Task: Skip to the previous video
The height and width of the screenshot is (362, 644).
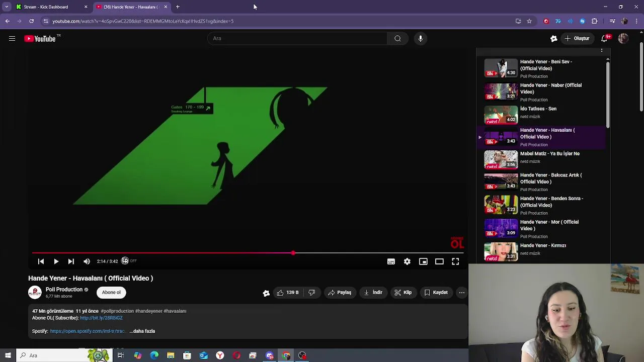Action: pyautogui.click(x=41, y=261)
